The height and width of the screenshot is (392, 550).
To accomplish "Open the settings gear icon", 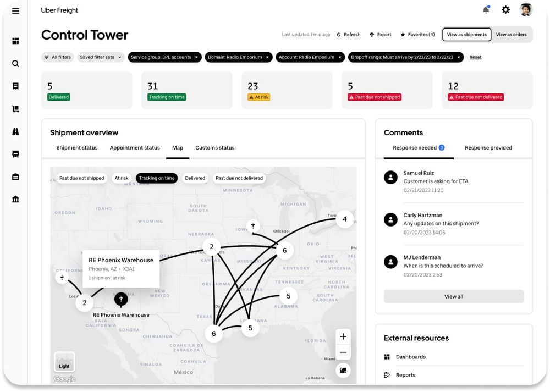I will 505,9.
